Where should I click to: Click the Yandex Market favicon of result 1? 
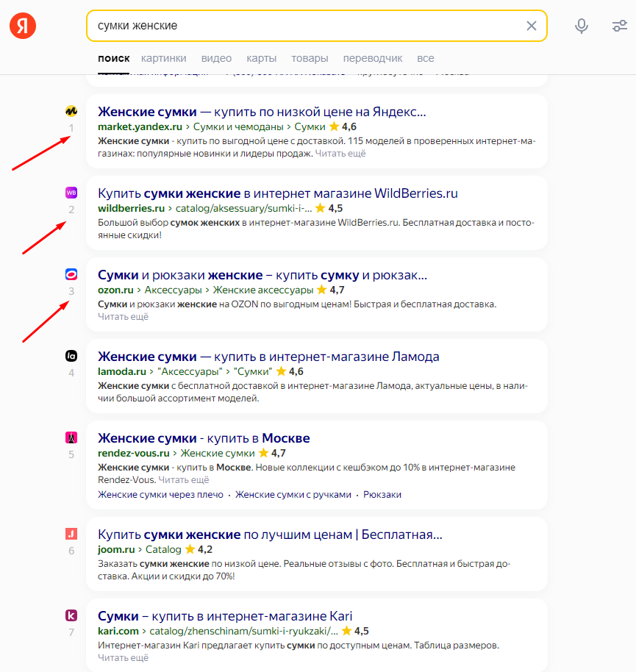[x=71, y=111]
